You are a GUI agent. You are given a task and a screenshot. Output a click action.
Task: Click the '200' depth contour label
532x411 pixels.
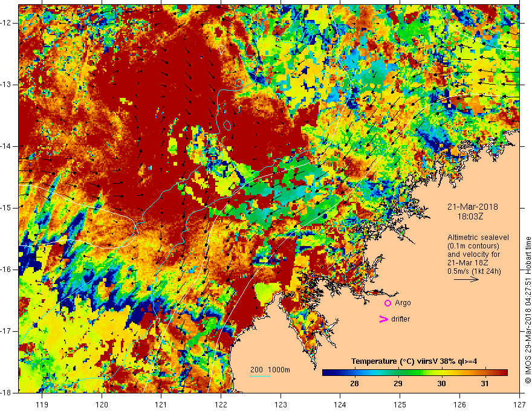(x=256, y=370)
